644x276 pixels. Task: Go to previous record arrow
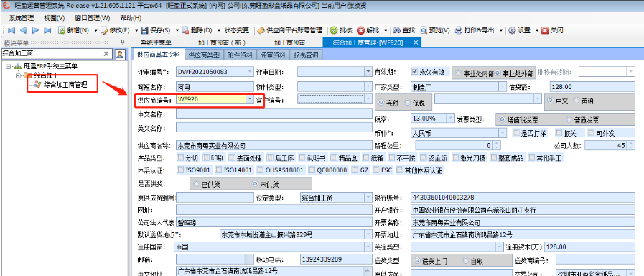click(23, 30)
